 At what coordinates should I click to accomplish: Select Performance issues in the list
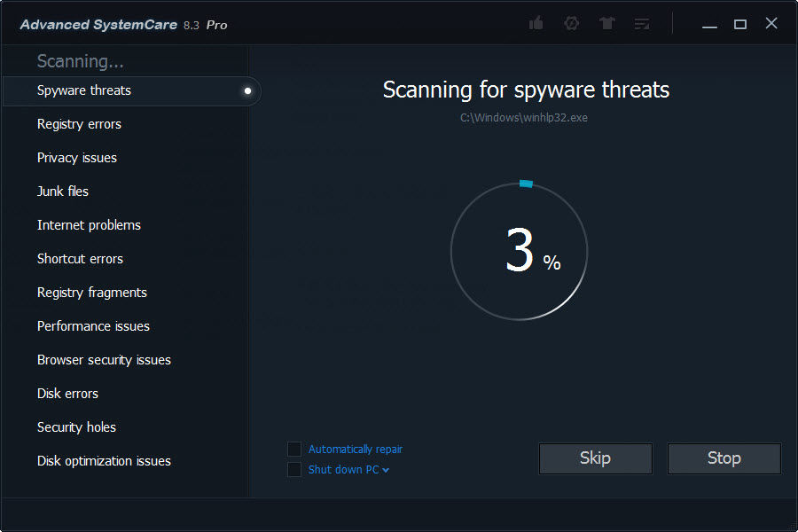tap(93, 326)
